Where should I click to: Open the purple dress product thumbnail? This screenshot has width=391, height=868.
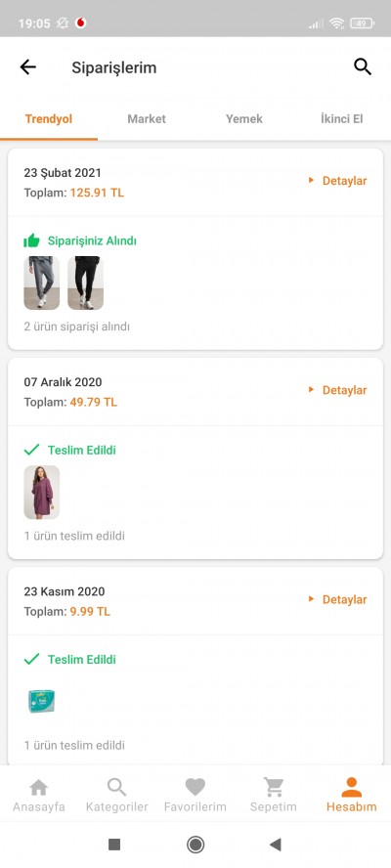[41, 492]
